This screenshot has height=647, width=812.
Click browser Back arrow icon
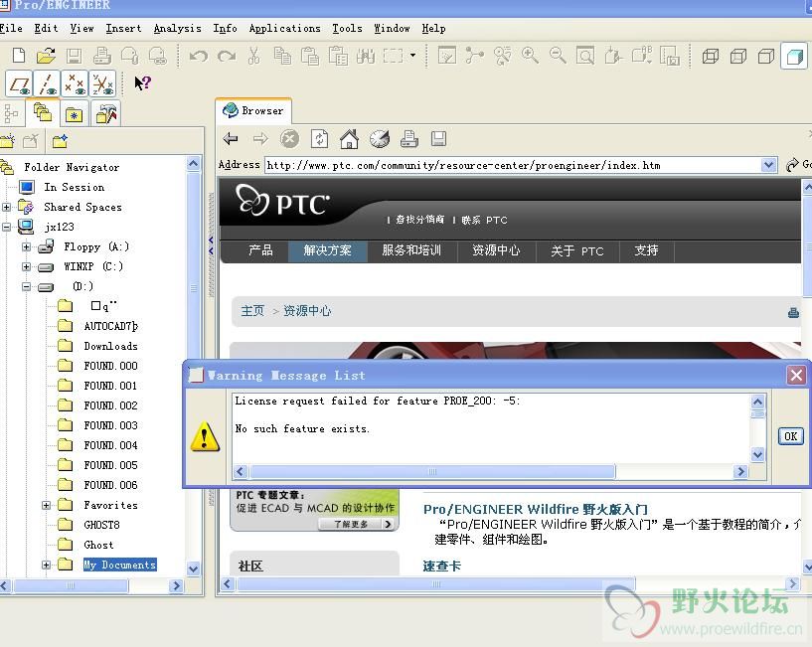[231, 138]
